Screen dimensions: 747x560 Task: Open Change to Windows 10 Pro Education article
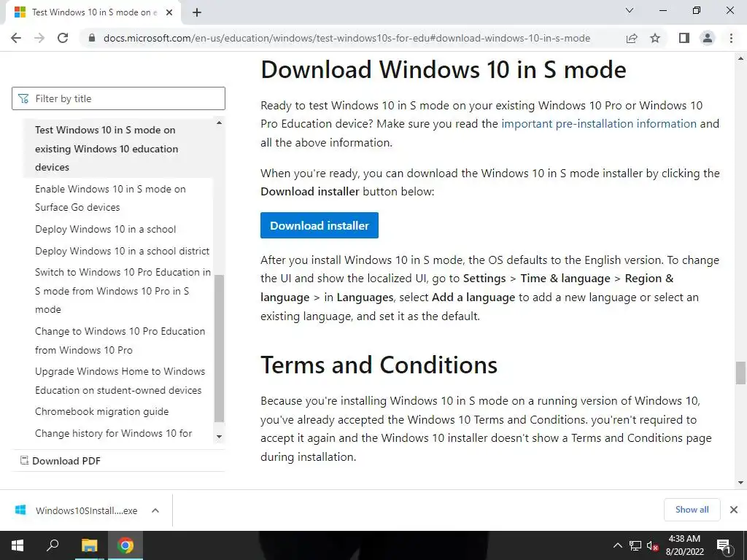[120, 341]
